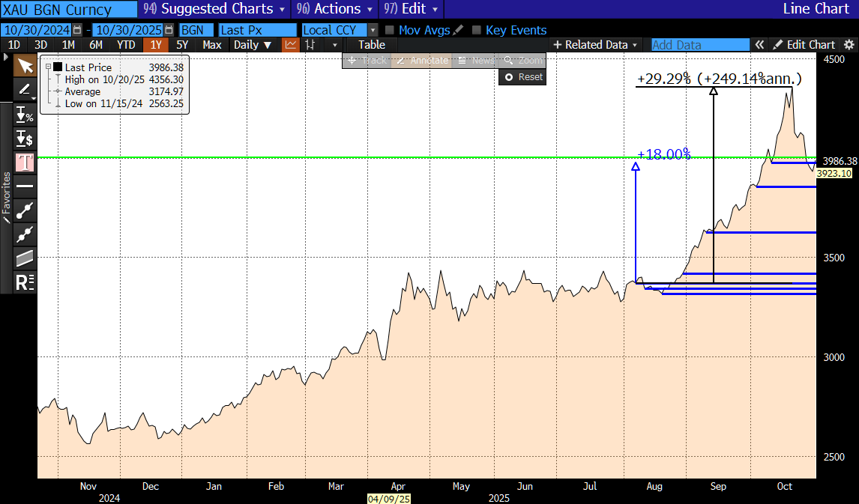Click the Annotate button
Screen dimensions: 859x504
pyautogui.click(x=422, y=60)
